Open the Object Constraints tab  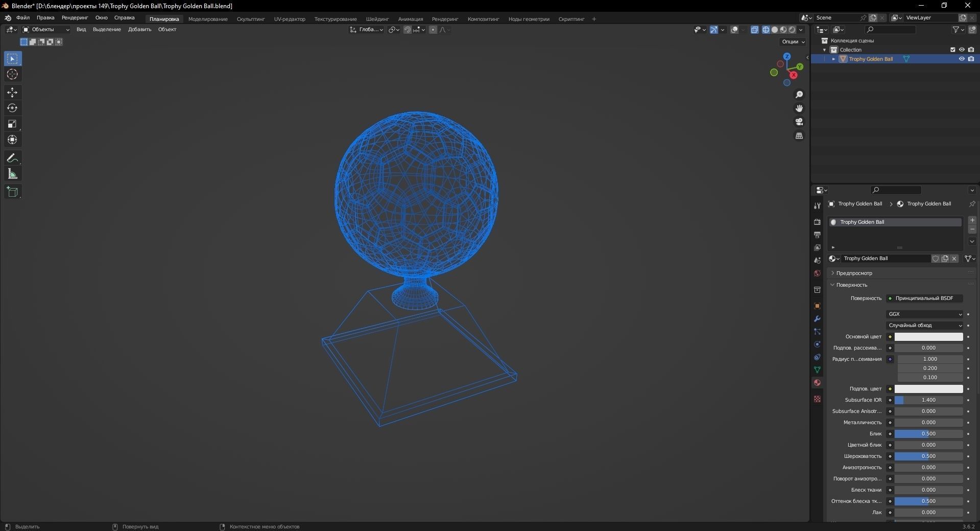coord(817,357)
